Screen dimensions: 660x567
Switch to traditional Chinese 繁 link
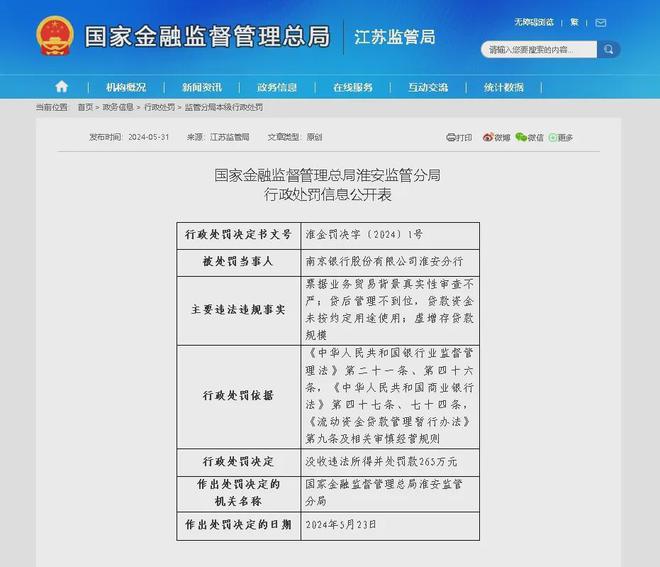575,22
